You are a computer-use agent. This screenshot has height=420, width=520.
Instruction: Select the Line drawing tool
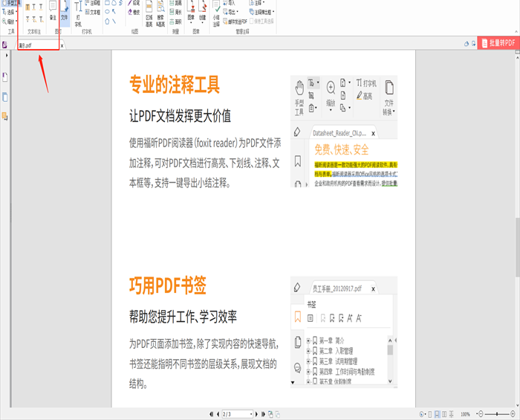114,22
